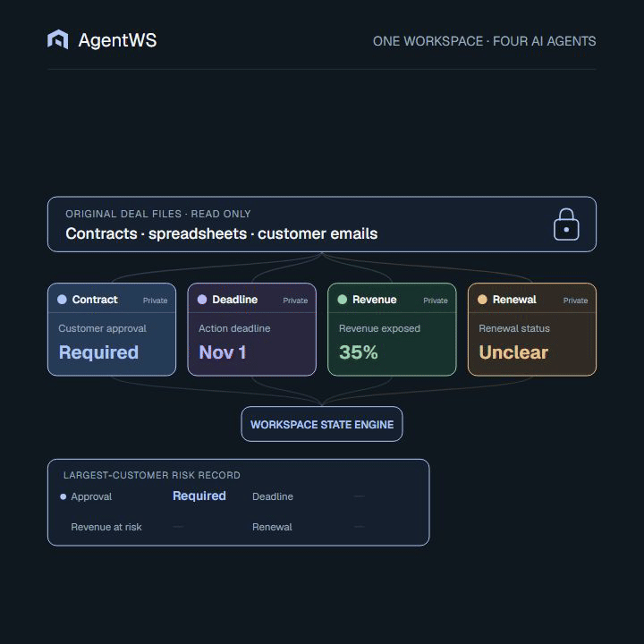The width and height of the screenshot is (644, 644).
Task: Click the Approval field in risk record
Action: point(91,496)
